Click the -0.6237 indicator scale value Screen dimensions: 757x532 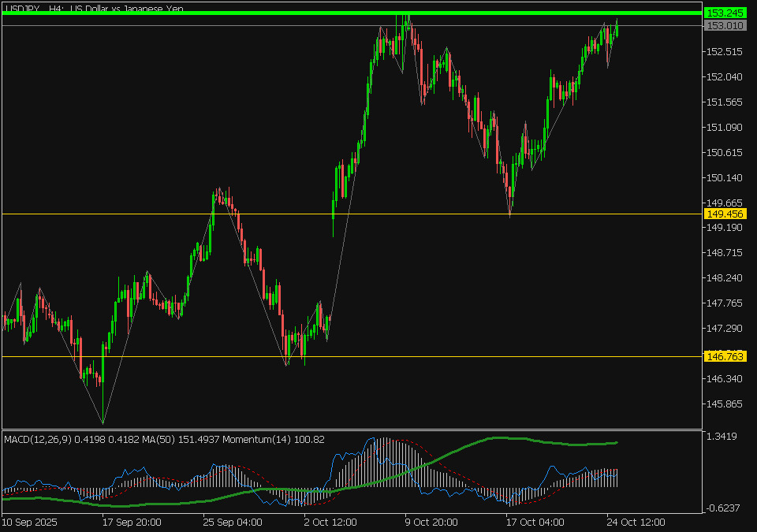tap(723, 508)
